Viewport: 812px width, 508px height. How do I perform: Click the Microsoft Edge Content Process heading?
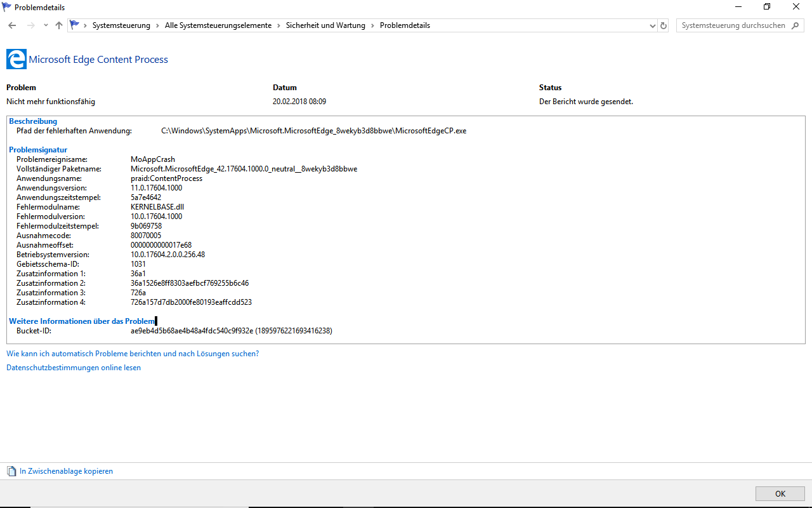click(98, 60)
